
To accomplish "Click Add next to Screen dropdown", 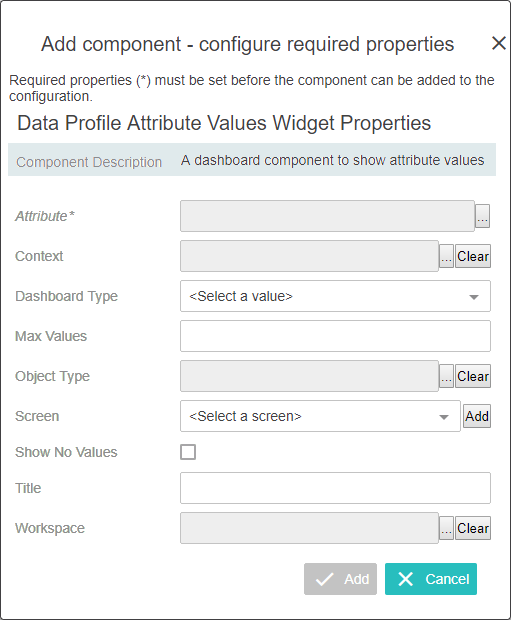I will (477, 416).
